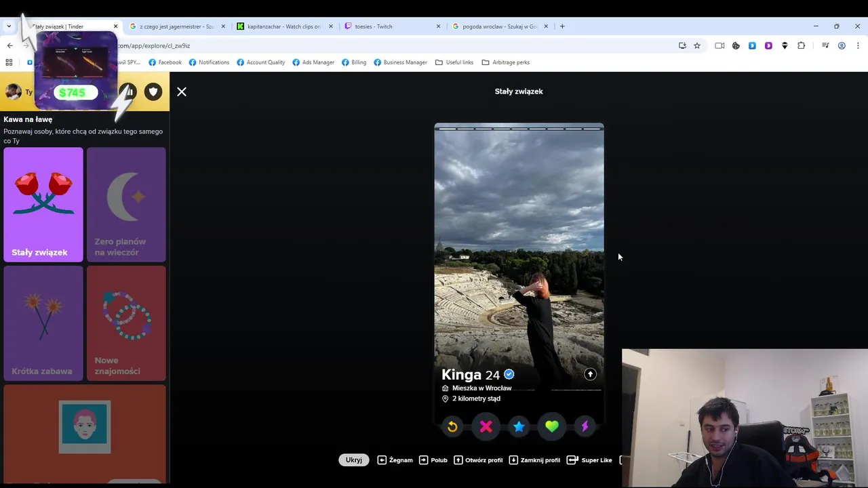
Task: Click the Polub right-arrow shortcut
Action: [433, 460]
